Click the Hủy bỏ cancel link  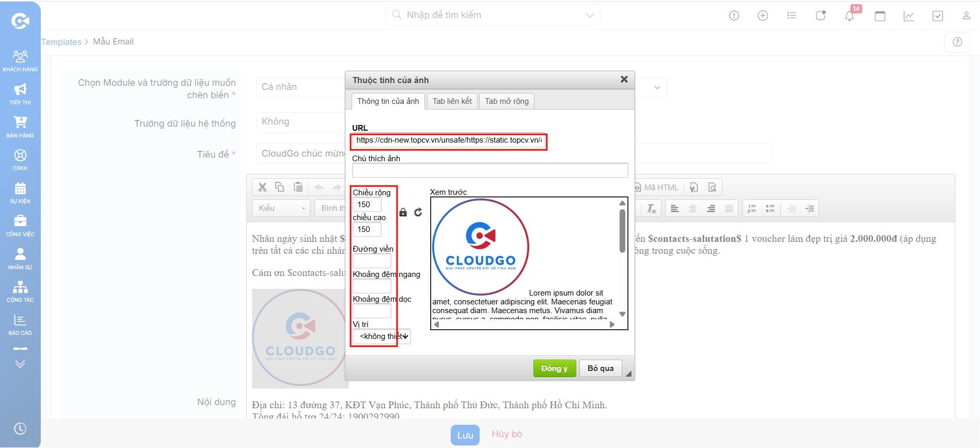[507, 434]
